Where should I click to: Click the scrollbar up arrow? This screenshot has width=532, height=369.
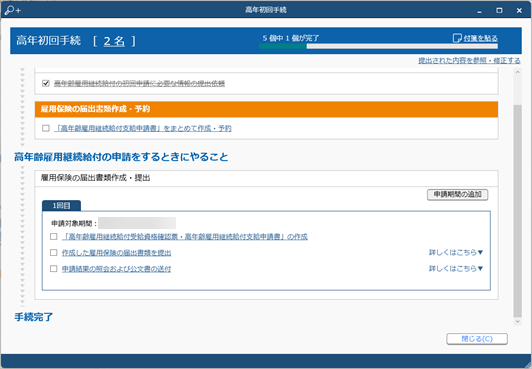pos(517,72)
